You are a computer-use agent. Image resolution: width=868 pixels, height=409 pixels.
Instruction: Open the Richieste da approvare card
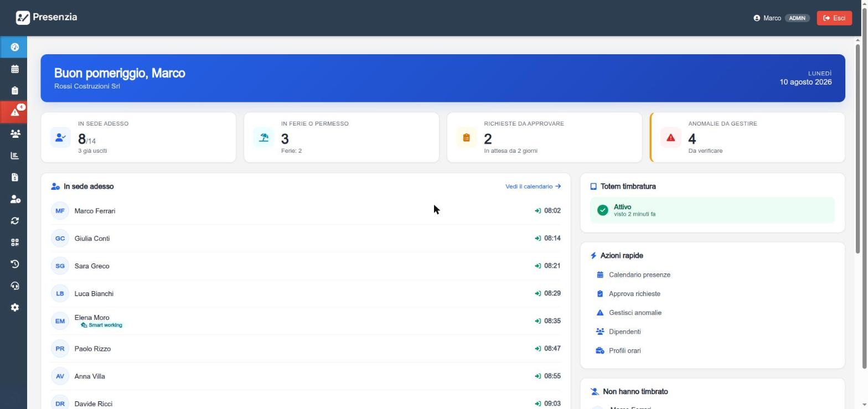544,137
